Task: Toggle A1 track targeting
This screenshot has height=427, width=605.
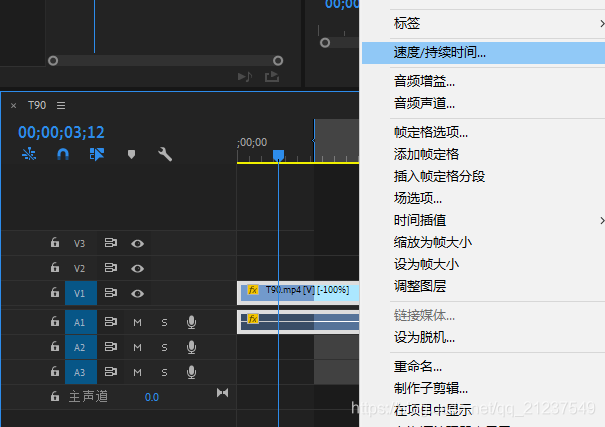Action: (81, 322)
